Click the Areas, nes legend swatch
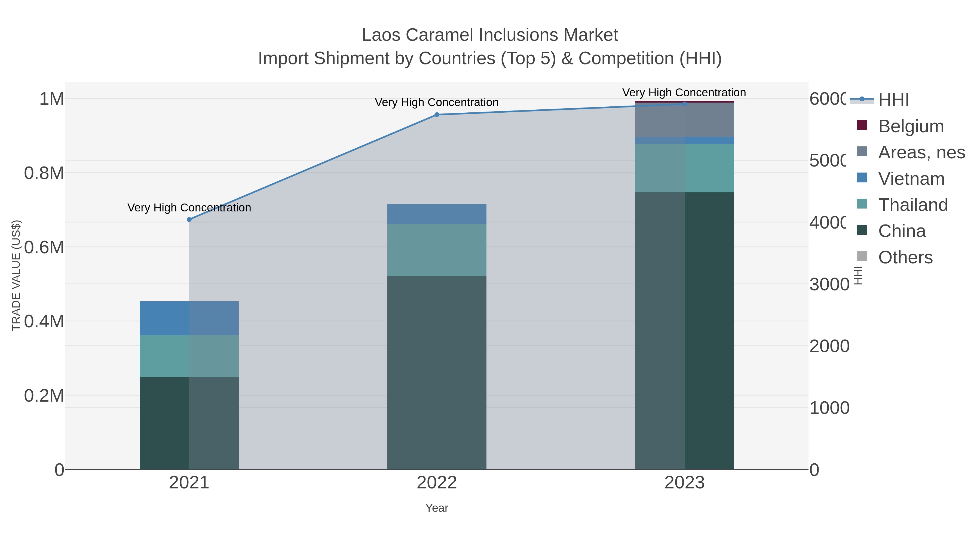 click(862, 151)
